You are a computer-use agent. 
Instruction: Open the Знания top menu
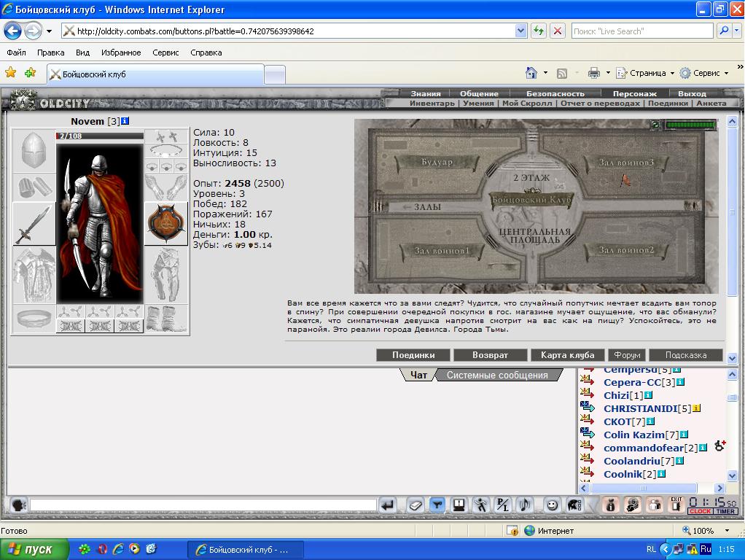426,93
